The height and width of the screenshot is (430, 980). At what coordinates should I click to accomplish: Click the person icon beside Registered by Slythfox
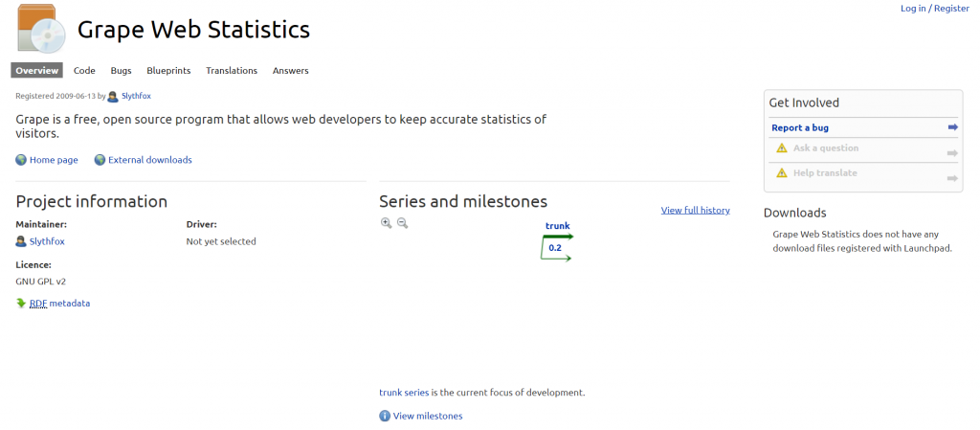(113, 97)
